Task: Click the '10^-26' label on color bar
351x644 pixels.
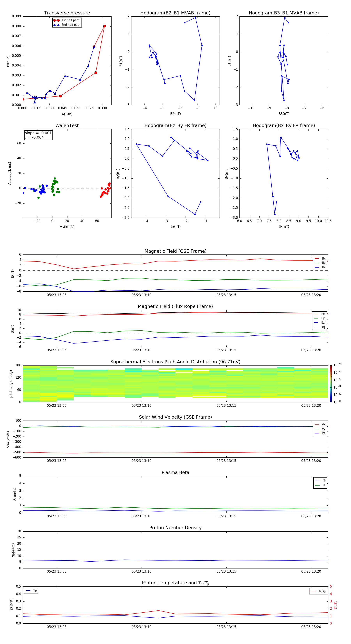Action: 337,365
